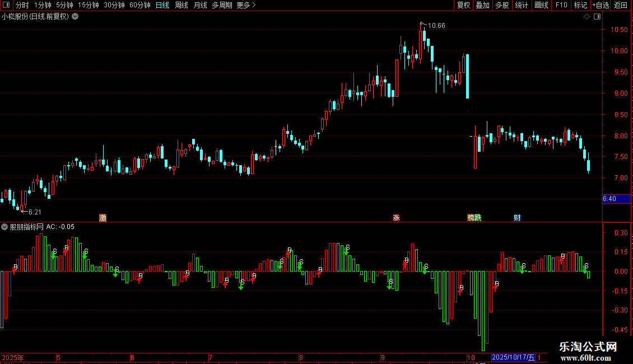Select the 日线 daily tab

pyautogui.click(x=162, y=5)
